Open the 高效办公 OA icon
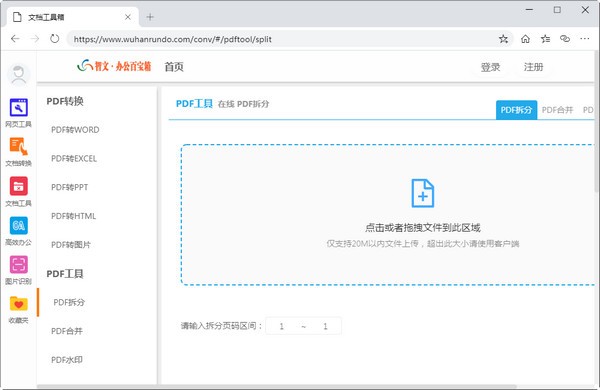Viewport: 600px width, 390px height. tap(18, 231)
